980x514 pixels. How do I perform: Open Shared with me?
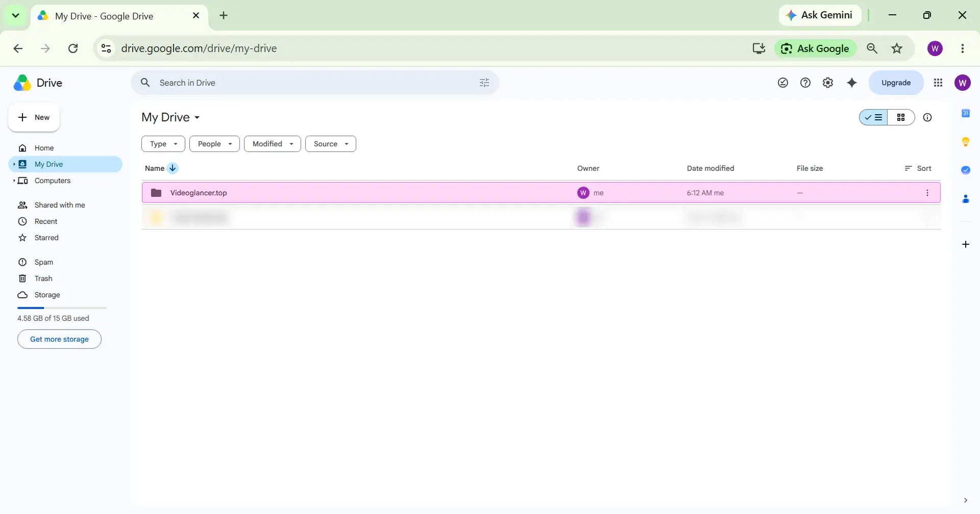65,205
